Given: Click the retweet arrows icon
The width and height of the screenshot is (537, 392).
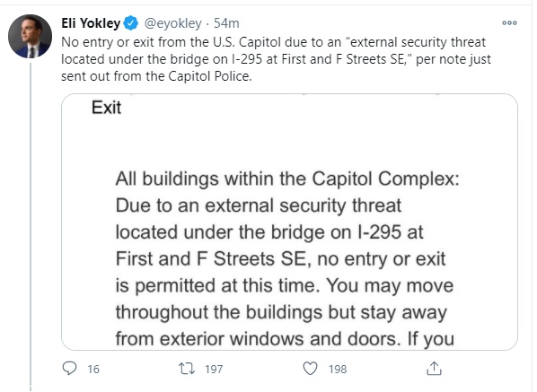Looking at the screenshot, I should pyautogui.click(x=187, y=369).
